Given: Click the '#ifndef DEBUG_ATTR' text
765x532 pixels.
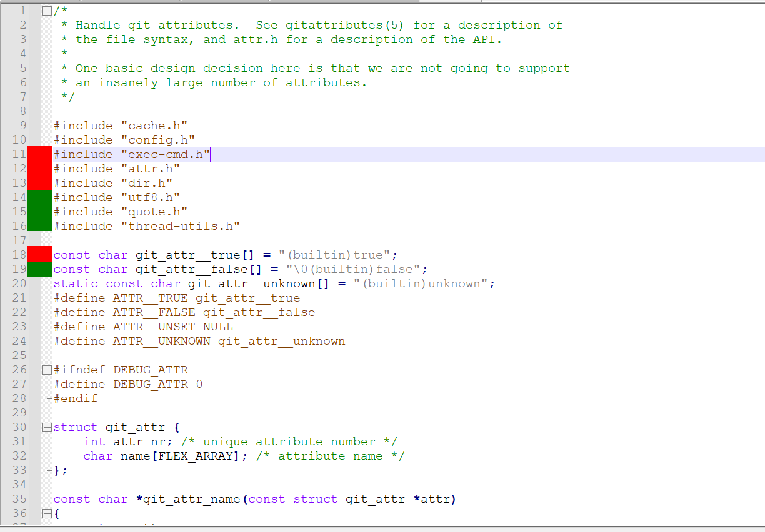Looking at the screenshot, I should pyautogui.click(x=121, y=370).
